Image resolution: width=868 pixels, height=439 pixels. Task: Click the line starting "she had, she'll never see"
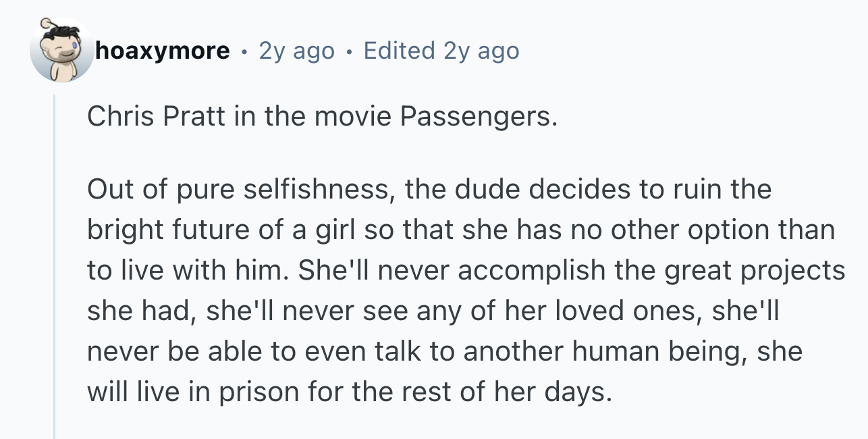point(433,311)
